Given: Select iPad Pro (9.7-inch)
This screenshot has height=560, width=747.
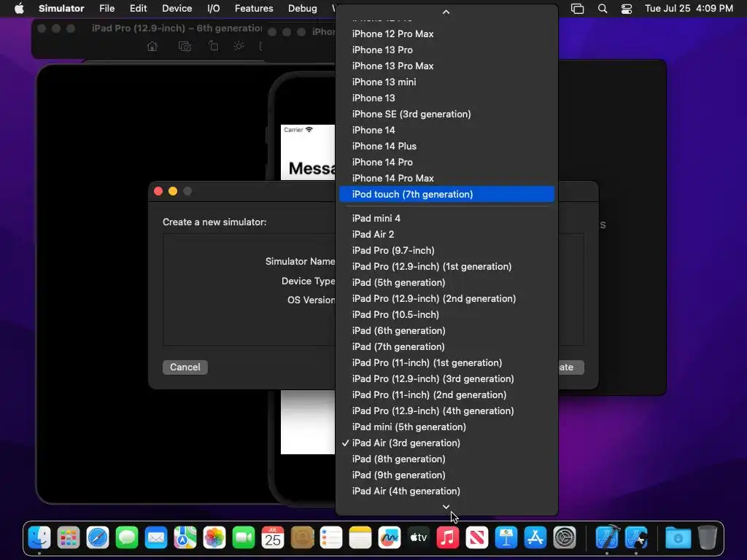Looking at the screenshot, I should (x=446, y=251).
